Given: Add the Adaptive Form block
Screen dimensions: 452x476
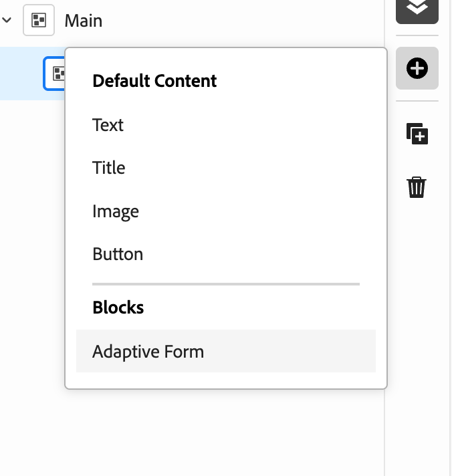Looking at the screenshot, I should [226, 351].
